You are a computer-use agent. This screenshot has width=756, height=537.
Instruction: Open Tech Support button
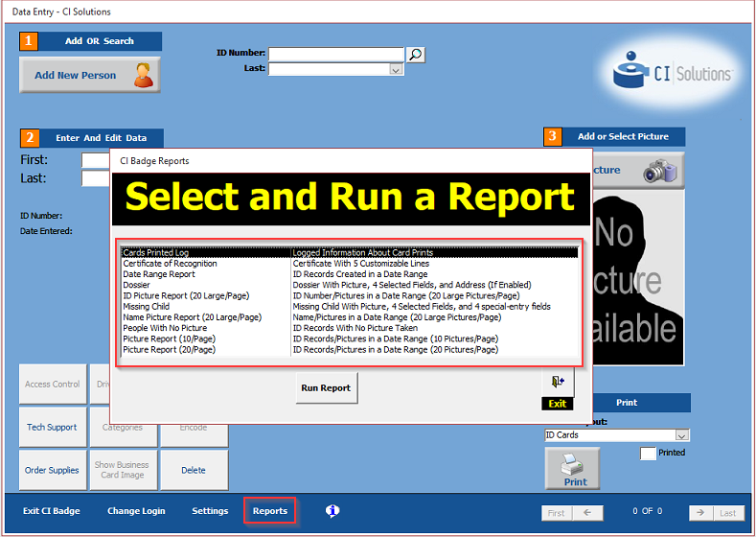tap(52, 427)
